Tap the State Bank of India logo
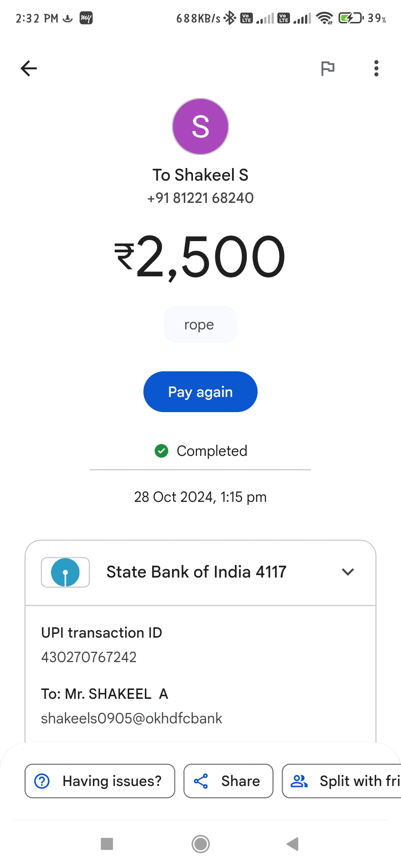 (65, 572)
